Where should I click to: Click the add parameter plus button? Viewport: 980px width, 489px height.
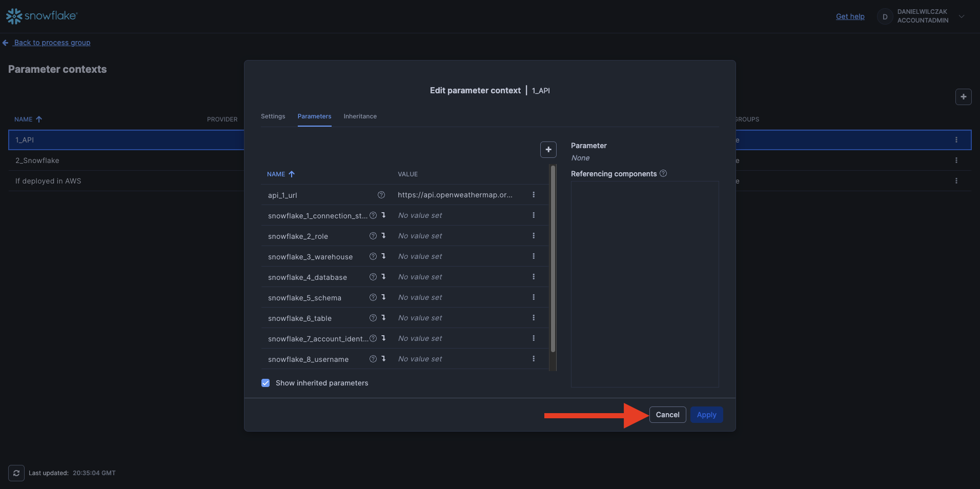[548, 150]
